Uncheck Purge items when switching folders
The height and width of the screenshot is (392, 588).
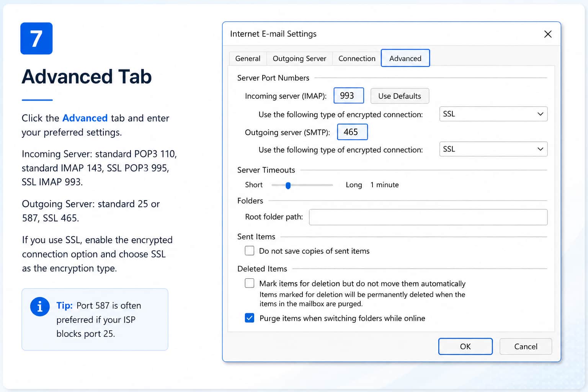pos(250,318)
